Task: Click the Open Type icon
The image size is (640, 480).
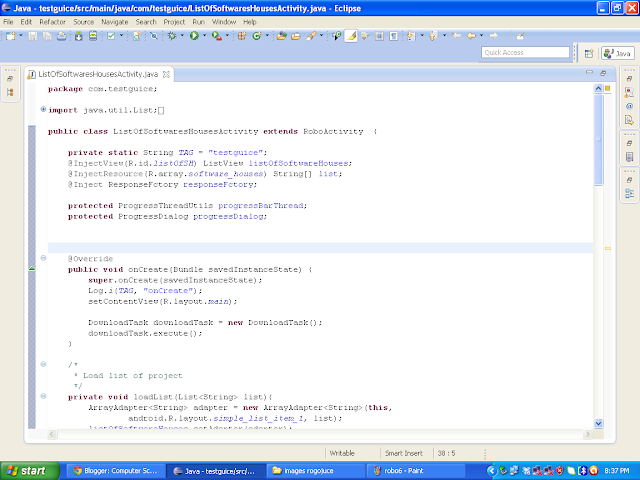Action: click(281, 36)
